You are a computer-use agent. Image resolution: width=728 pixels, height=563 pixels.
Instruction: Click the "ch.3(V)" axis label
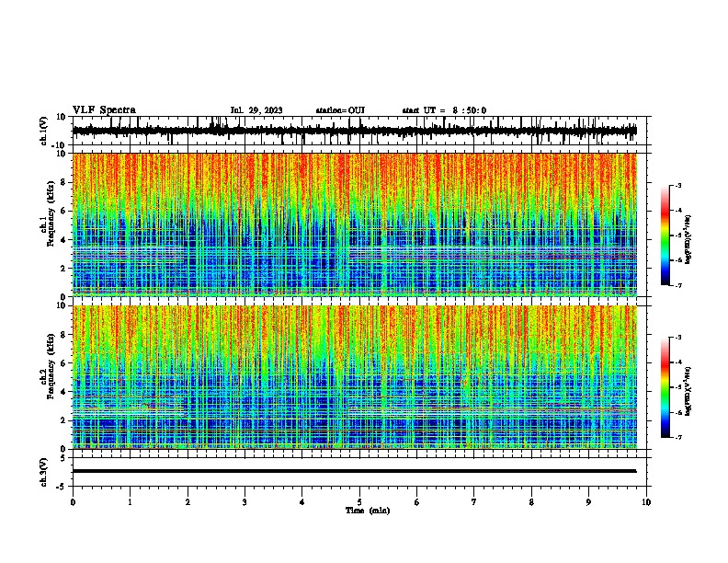point(44,472)
